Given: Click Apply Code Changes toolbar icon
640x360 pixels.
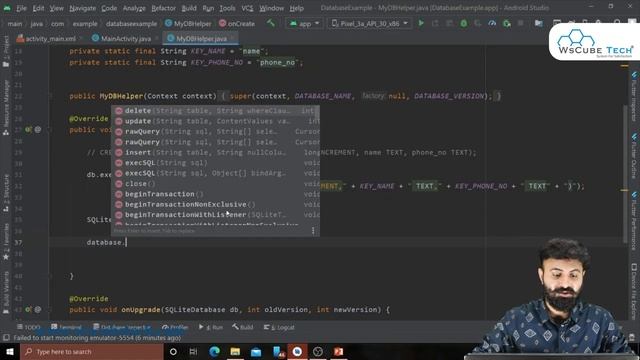Looking at the screenshot, I should tap(449, 23).
